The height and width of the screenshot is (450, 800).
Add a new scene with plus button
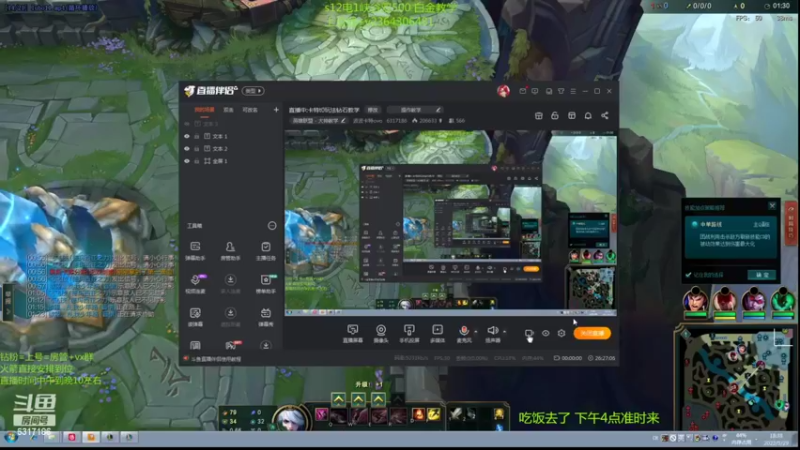276,110
